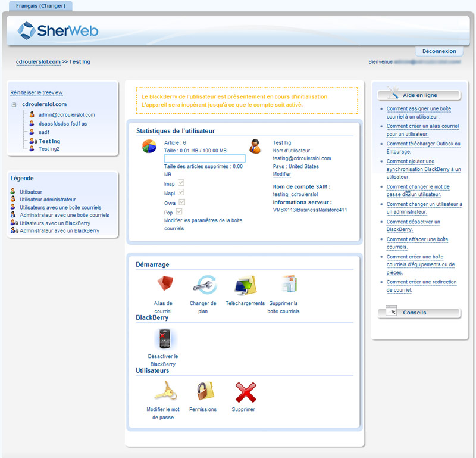Toggle the Mapi checkbox

181,192
